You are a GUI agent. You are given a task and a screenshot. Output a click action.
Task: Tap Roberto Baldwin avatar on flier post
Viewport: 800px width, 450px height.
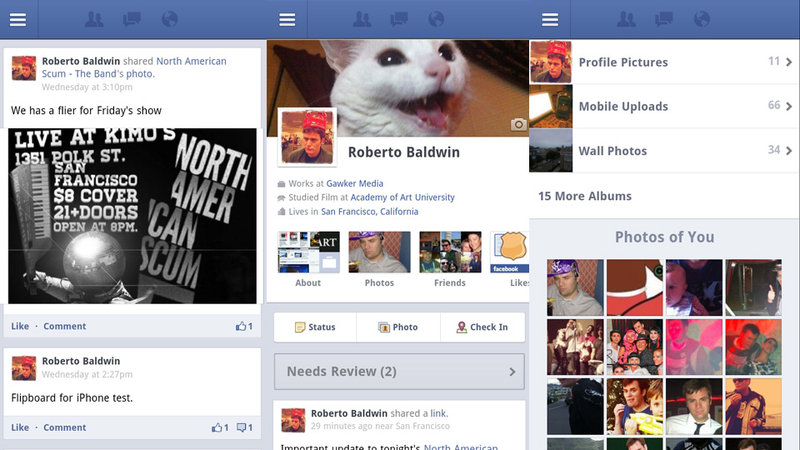pyautogui.click(x=23, y=68)
